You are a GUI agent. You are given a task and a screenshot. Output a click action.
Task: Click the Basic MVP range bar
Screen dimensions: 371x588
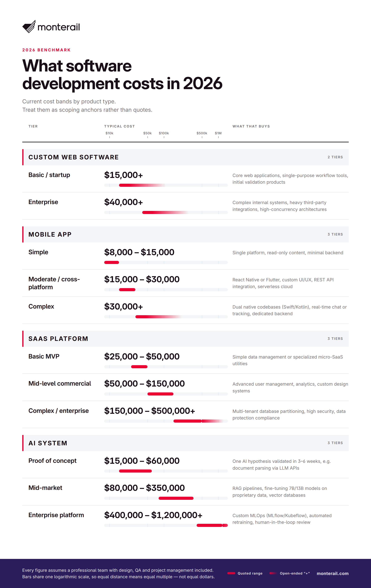click(139, 367)
